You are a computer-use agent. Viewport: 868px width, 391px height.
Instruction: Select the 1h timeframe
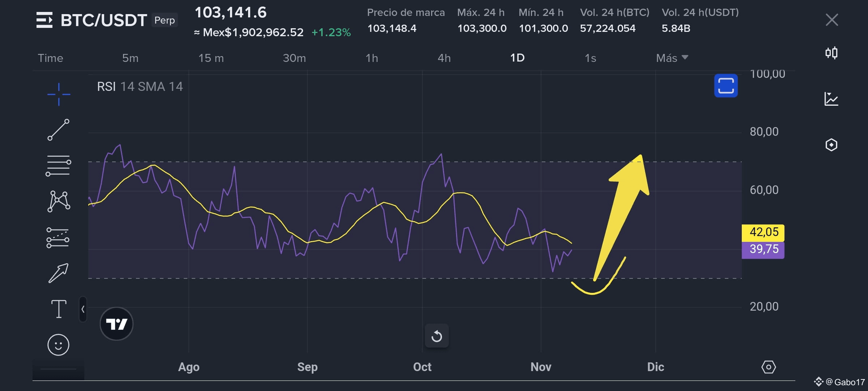tap(372, 58)
